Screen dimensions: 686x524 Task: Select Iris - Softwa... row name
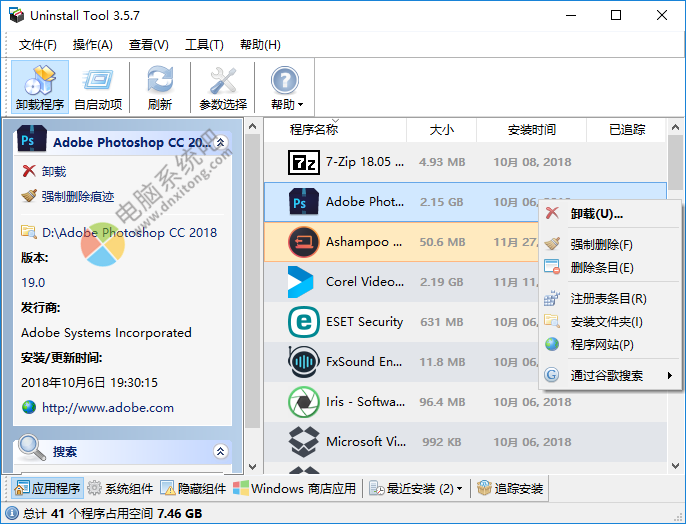pyautogui.click(x=365, y=402)
